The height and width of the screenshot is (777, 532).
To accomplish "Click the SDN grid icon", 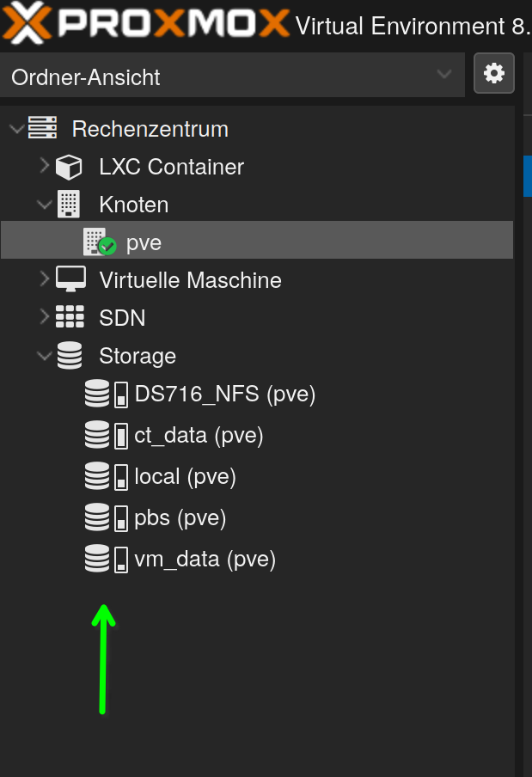I will click(70, 316).
